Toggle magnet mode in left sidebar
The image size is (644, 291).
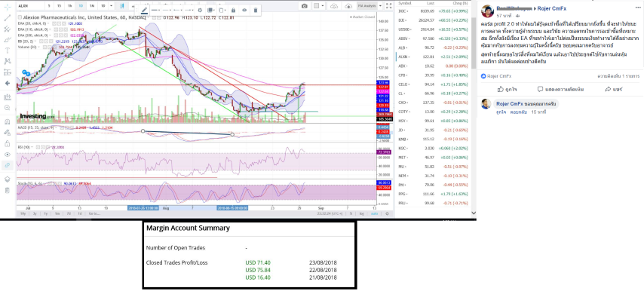[7, 122]
